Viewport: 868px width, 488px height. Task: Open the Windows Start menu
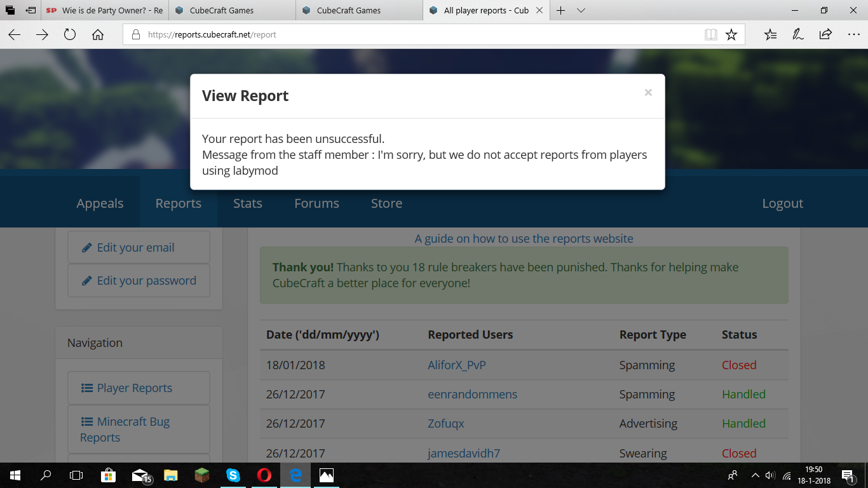pos(15,475)
